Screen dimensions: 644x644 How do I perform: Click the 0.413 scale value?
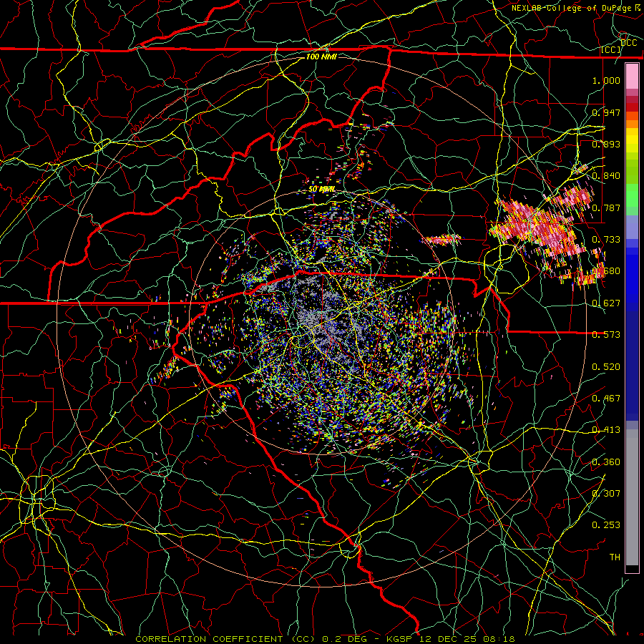(x=606, y=429)
